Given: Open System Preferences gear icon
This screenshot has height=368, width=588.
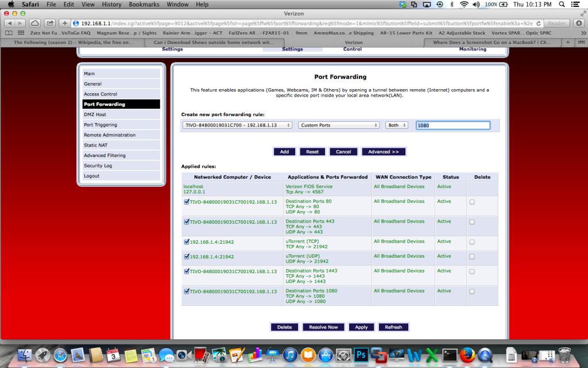Looking at the screenshot, I should [343, 355].
